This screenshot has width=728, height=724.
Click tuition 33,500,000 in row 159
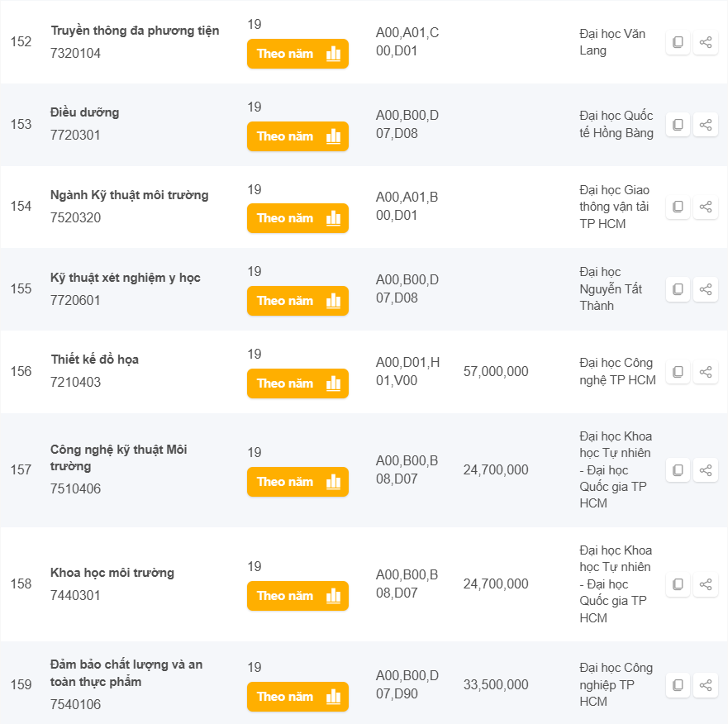[496, 685]
